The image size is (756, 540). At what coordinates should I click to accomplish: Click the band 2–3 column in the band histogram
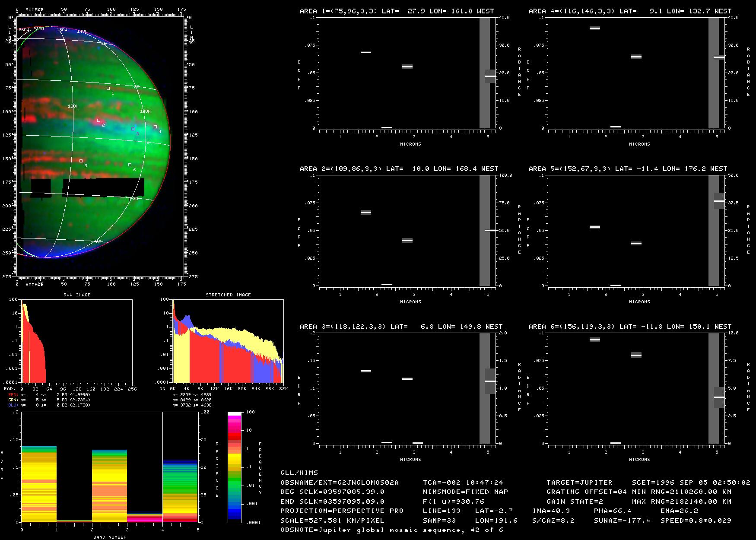(109, 486)
